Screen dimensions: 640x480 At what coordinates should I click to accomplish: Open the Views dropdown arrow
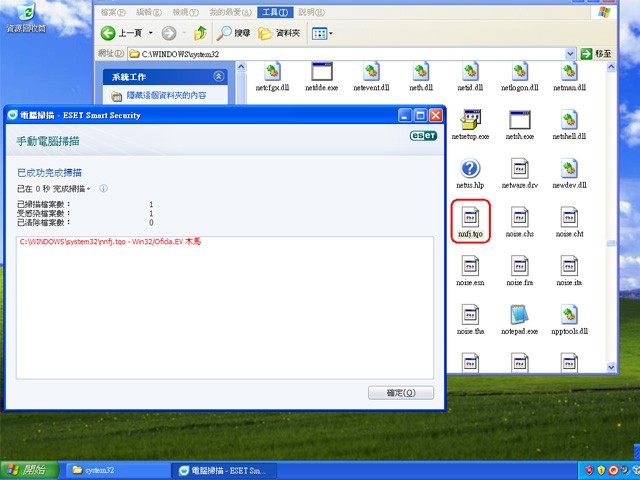point(331,33)
